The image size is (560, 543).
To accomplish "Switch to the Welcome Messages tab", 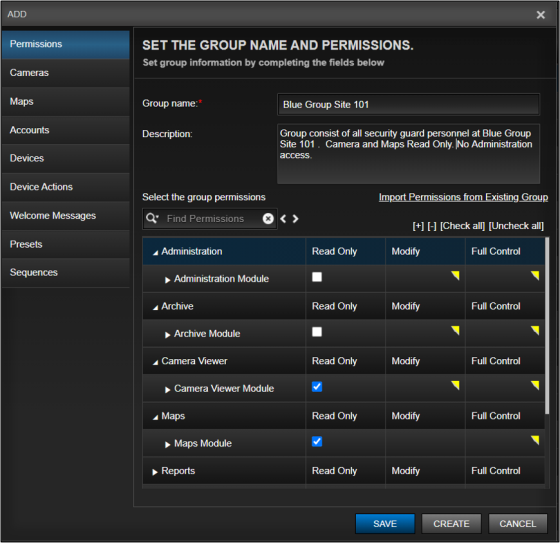I will tap(66, 216).
